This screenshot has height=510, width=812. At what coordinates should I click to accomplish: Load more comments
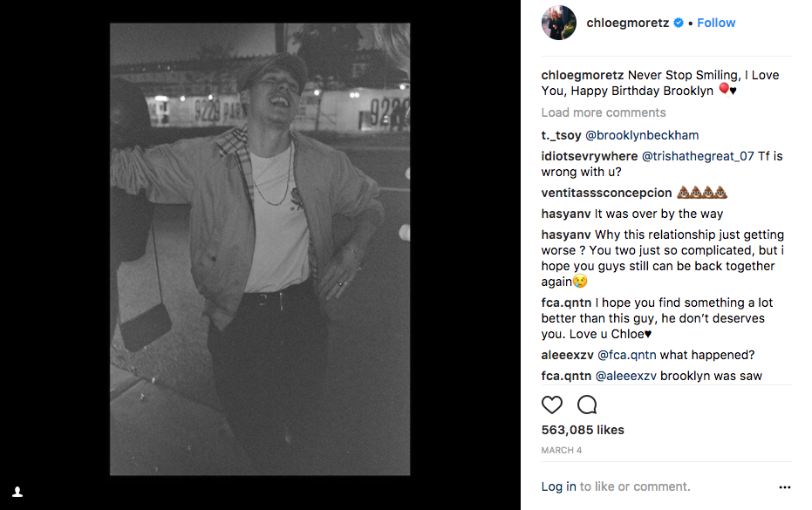(x=604, y=112)
